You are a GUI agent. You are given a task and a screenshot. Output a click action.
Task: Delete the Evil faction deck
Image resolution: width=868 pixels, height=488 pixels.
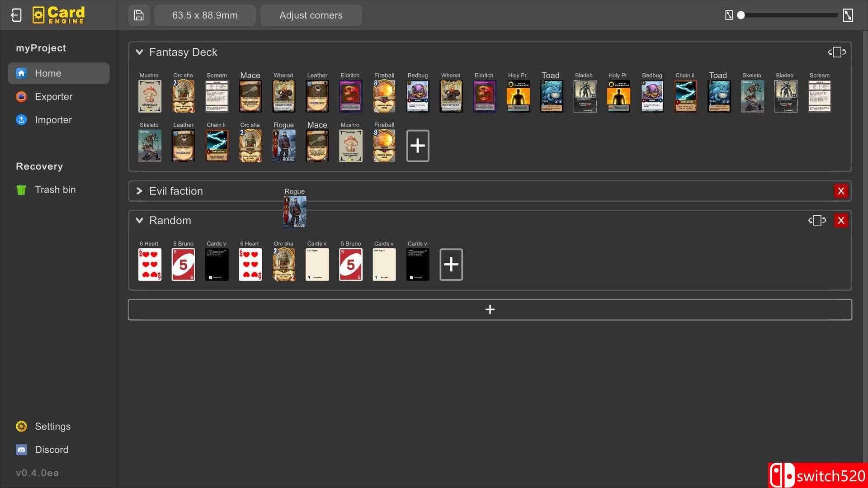(x=841, y=191)
